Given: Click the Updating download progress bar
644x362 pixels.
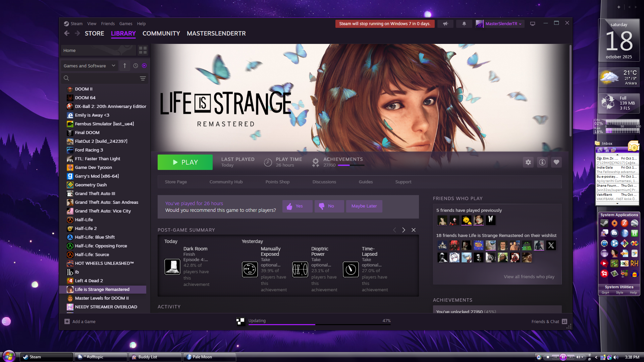Looking at the screenshot, I should (x=320, y=324).
